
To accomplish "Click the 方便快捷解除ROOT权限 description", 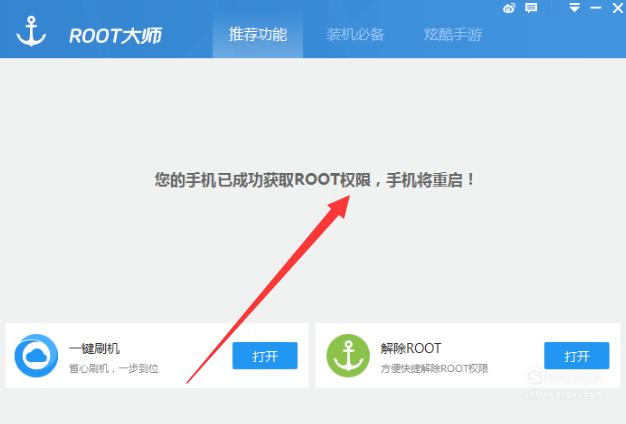I will (434, 369).
